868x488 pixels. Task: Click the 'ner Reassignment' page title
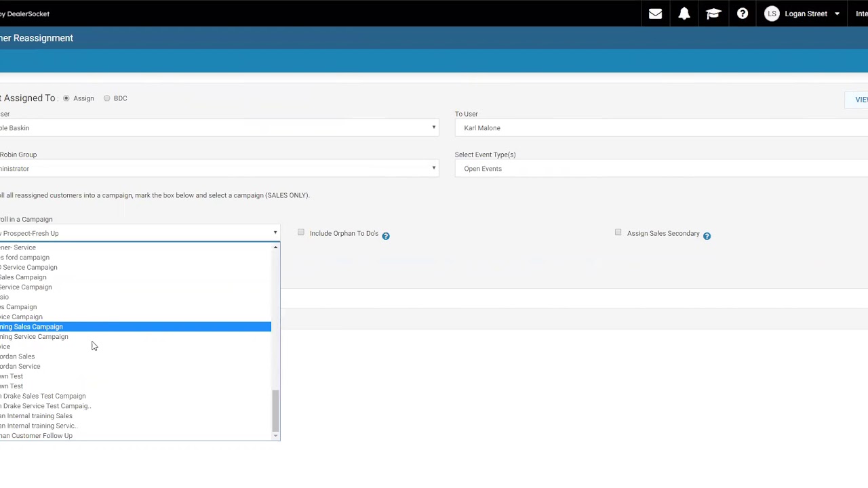click(x=37, y=38)
